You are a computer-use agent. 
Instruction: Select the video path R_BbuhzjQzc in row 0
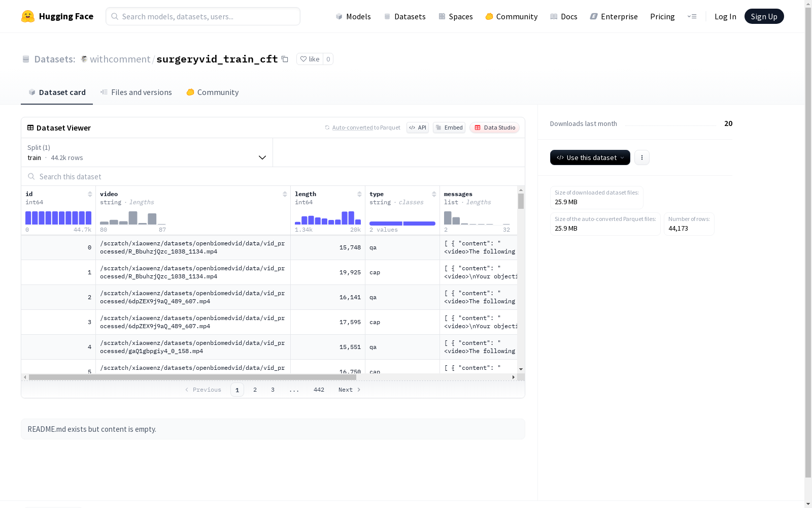[x=192, y=247]
